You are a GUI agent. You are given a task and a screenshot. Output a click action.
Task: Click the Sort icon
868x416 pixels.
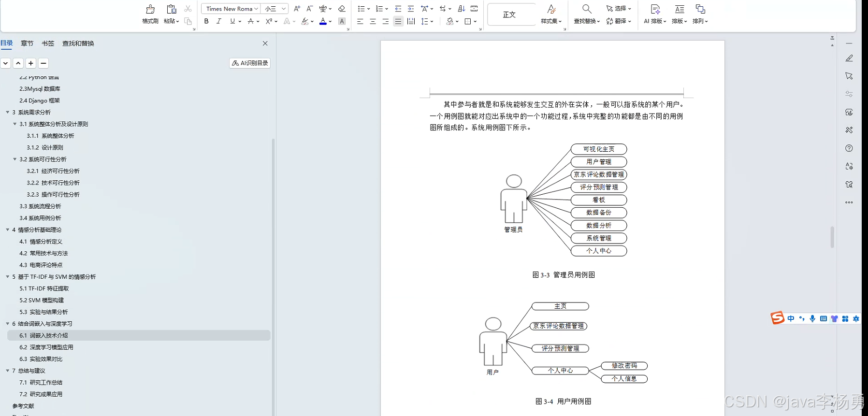(462, 9)
